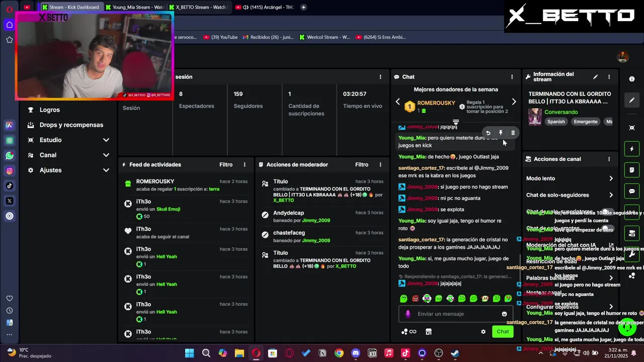Switch to Arcángel YouTube browser tab
This screenshot has height=362, width=644.
coord(265,7)
